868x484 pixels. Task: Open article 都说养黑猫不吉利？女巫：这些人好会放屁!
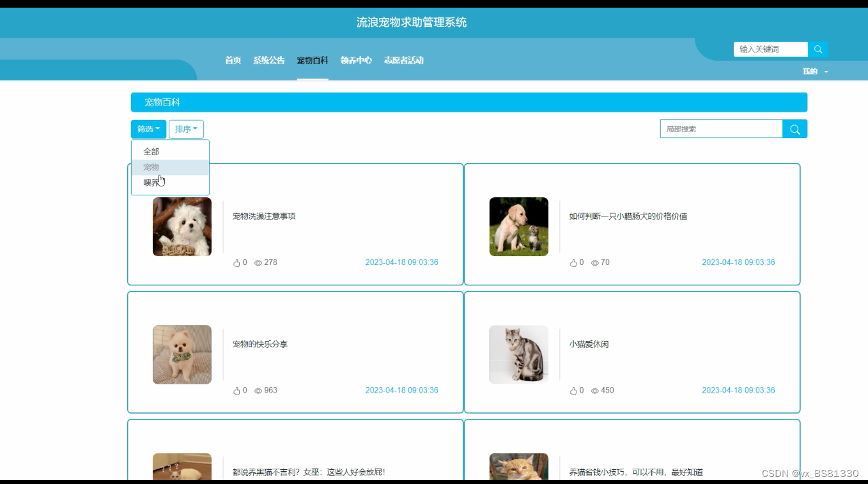(x=309, y=473)
